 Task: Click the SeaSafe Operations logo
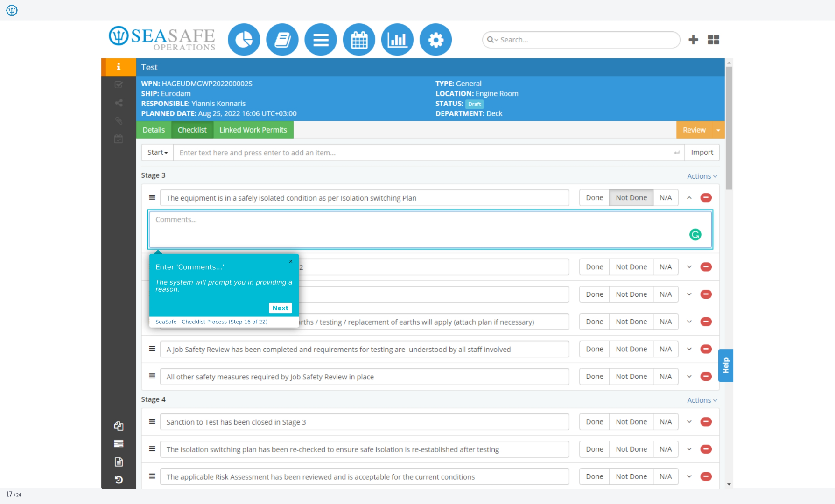pyautogui.click(x=162, y=38)
